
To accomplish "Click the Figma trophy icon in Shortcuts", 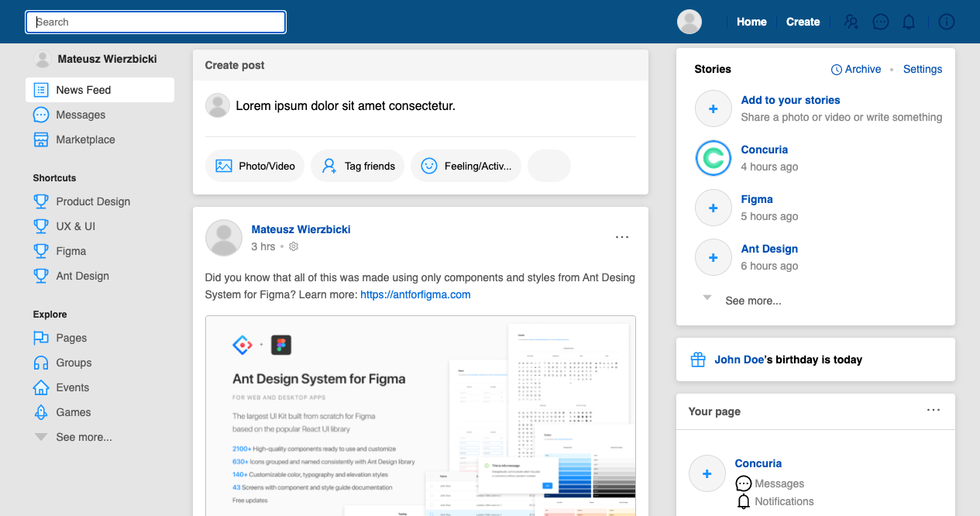I will point(41,251).
